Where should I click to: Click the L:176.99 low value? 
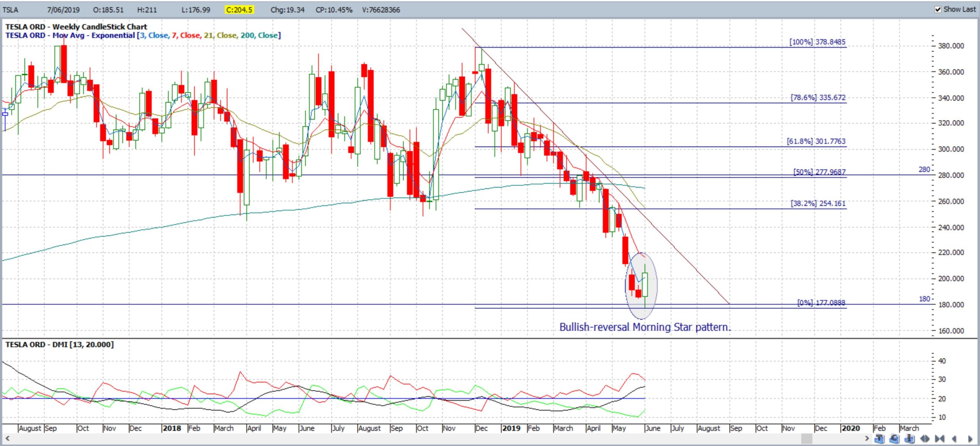[x=196, y=10]
